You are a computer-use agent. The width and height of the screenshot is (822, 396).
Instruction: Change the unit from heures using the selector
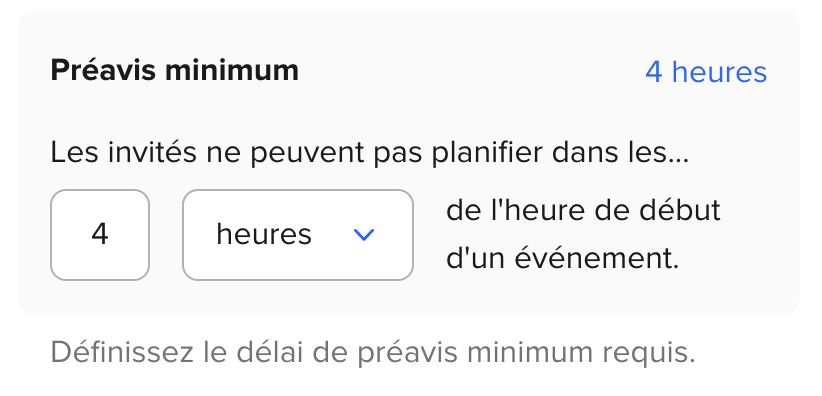(298, 235)
